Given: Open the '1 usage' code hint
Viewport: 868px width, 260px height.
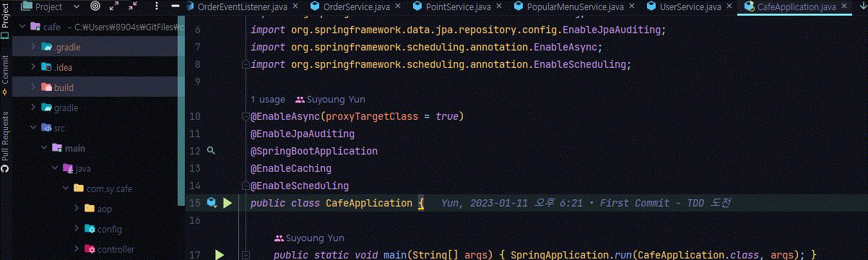Looking at the screenshot, I should tap(268, 99).
